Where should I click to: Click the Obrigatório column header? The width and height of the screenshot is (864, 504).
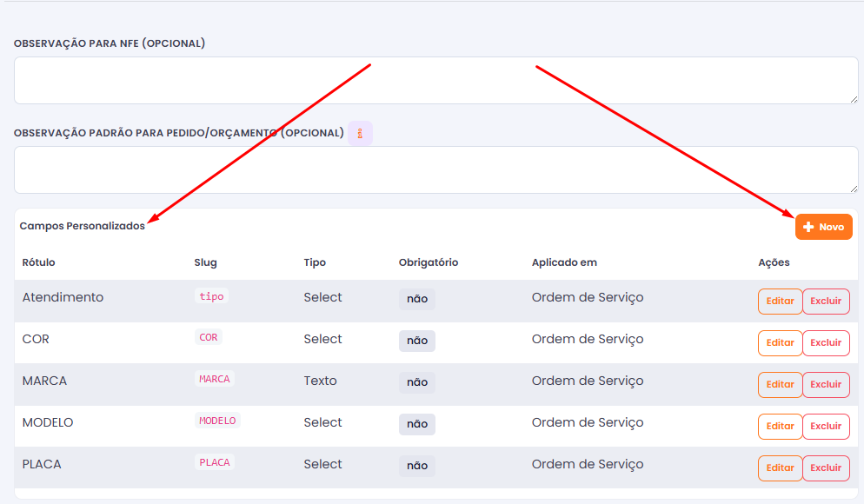(429, 262)
